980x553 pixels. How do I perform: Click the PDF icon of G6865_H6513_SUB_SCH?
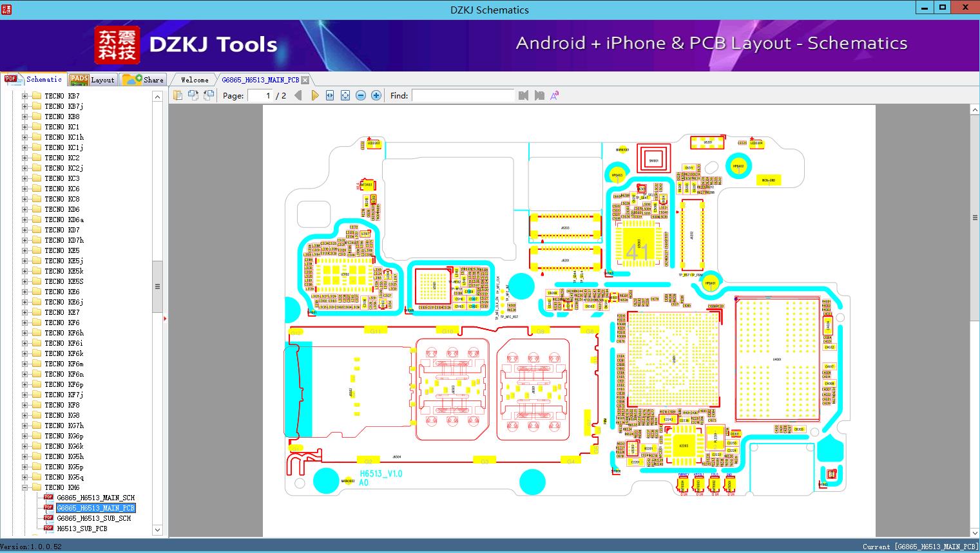click(x=48, y=518)
